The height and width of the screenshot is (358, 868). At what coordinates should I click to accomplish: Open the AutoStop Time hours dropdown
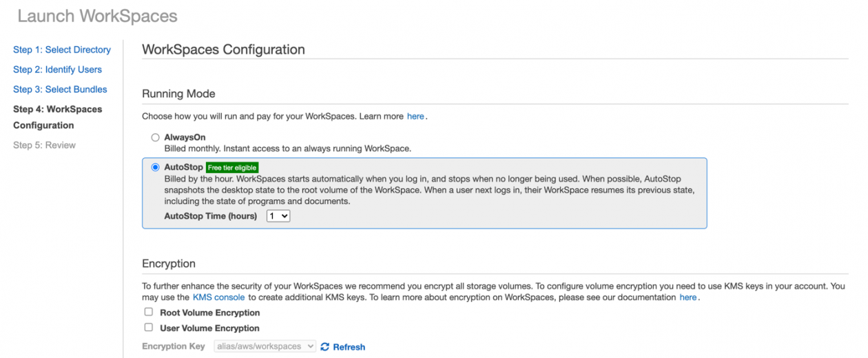point(278,216)
